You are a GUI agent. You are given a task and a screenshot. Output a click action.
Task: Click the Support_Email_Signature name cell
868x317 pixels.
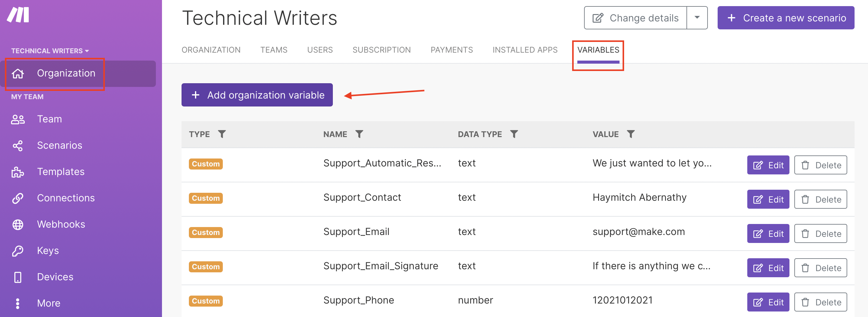click(381, 267)
